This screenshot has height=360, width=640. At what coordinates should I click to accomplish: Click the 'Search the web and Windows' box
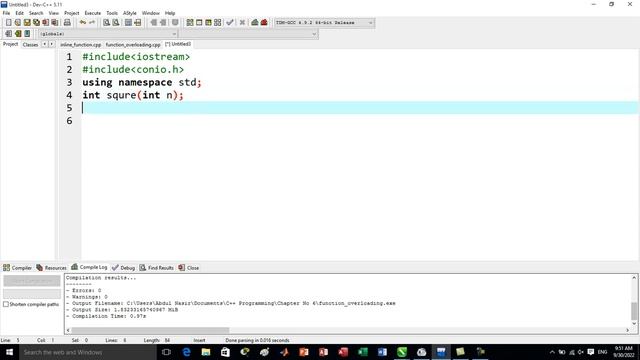point(88,352)
